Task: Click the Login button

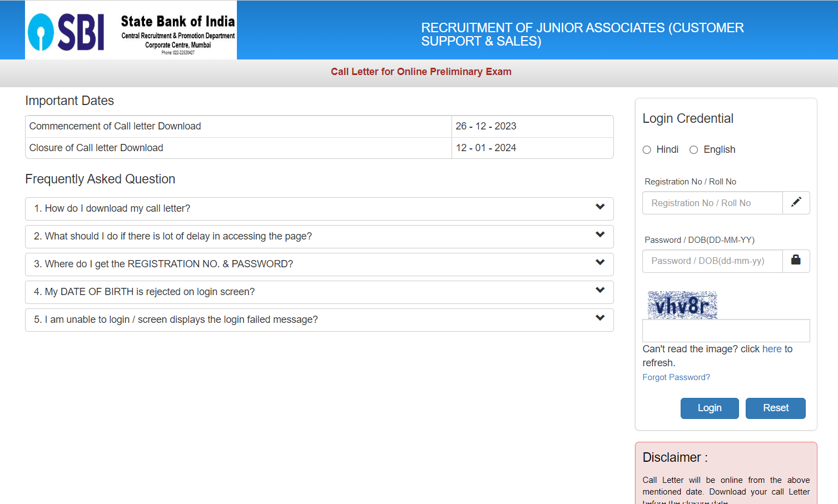Action: [710, 408]
